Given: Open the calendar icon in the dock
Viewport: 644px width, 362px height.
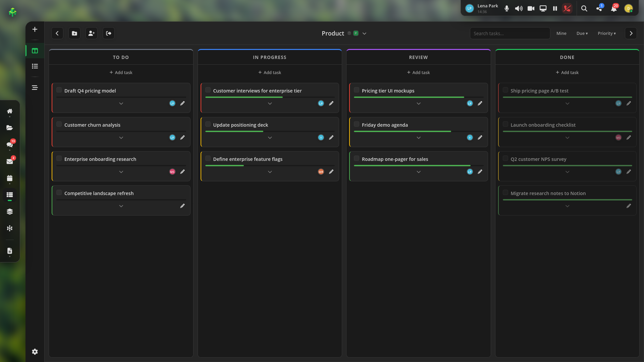Looking at the screenshot, I should (x=10, y=178).
